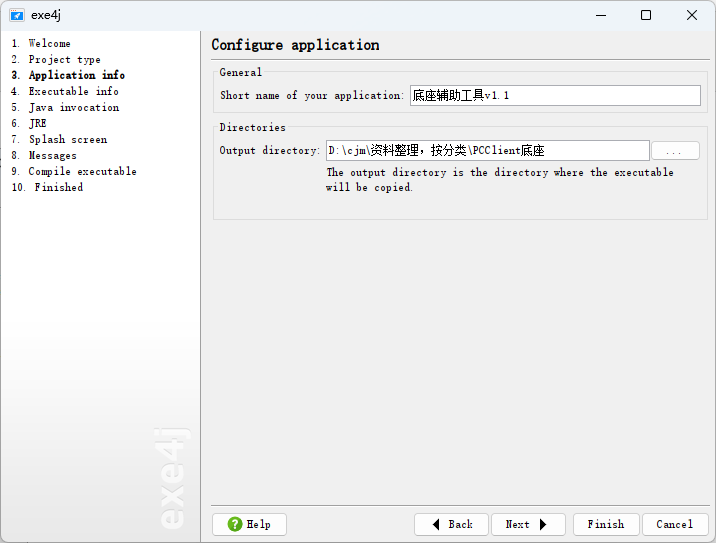The width and height of the screenshot is (716, 543).
Task: Click the short application name field
Action: (555, 95)
